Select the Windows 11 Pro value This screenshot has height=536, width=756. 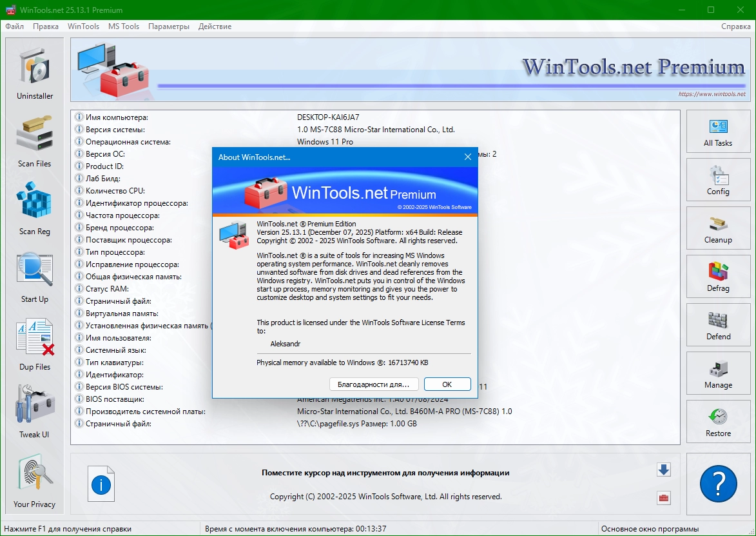click(x=325, y=142)
